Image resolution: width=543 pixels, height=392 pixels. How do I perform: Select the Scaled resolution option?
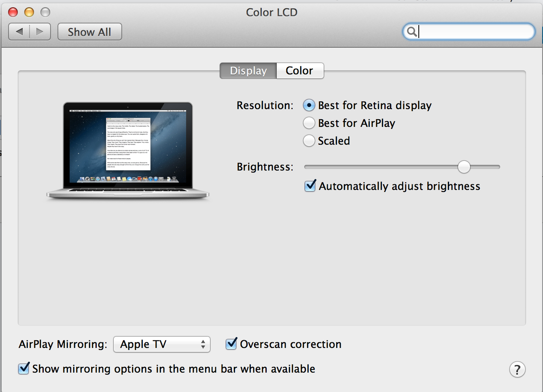click(309, 141)
